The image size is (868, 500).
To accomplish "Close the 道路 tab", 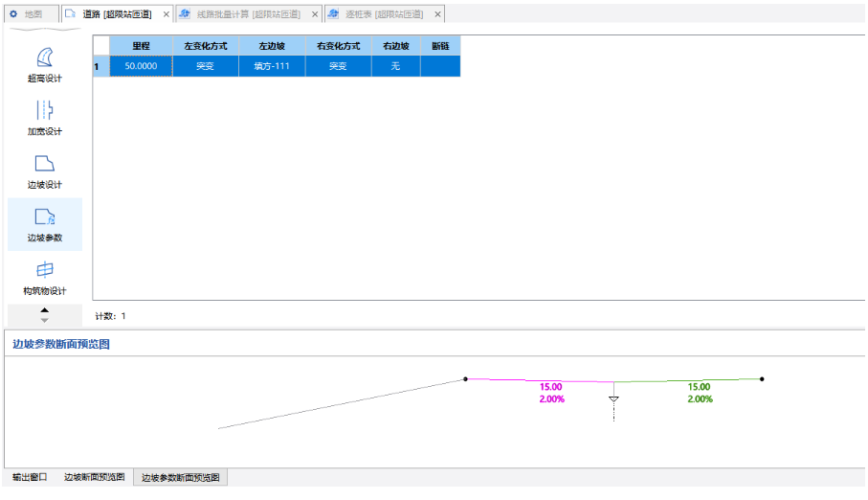I will pyautogui.click(x=167, y=14).
